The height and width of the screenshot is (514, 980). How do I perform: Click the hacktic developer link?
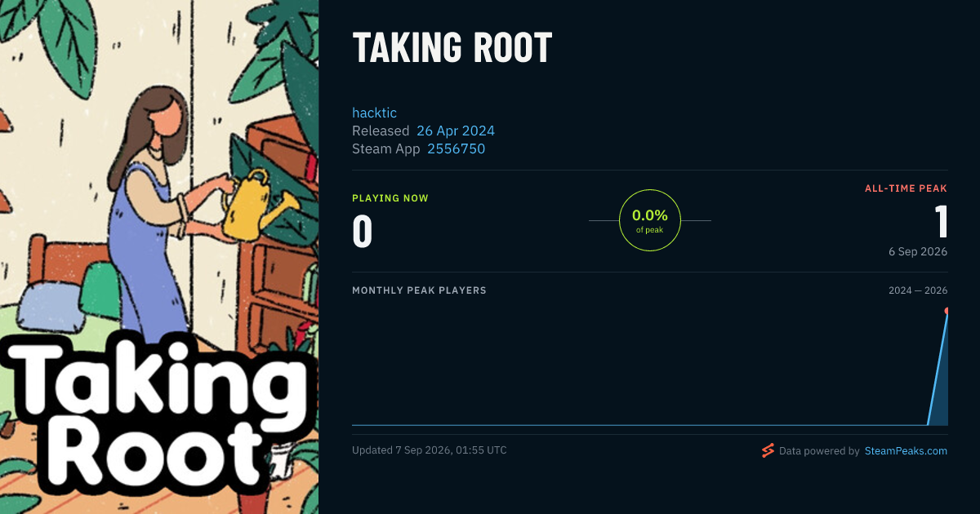[374, 113]
